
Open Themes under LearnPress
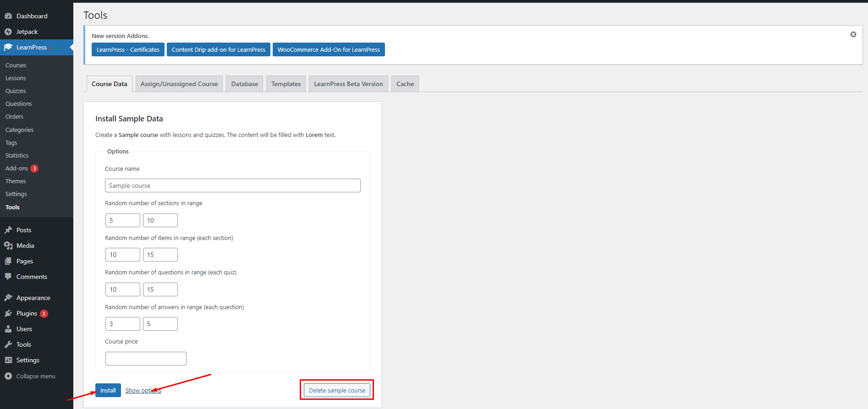(x=16, y=181)
